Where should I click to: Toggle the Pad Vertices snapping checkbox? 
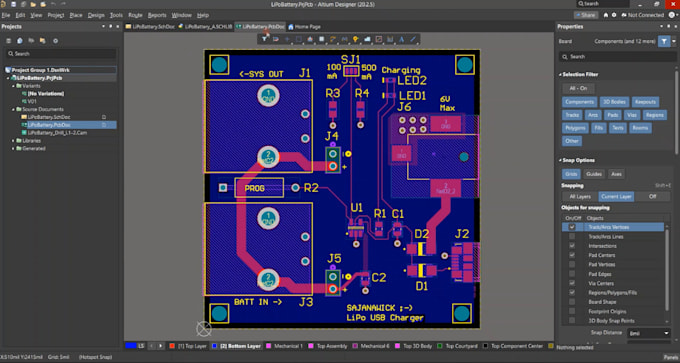pos(572,265)
